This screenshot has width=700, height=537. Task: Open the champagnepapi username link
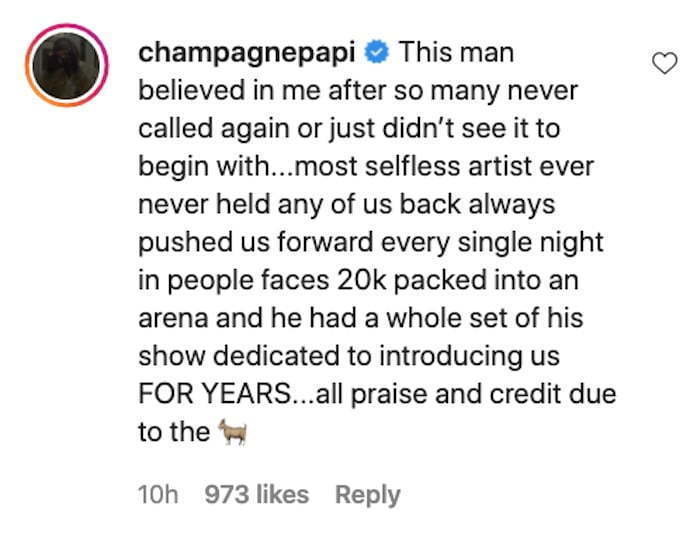[x=247, y=54]
